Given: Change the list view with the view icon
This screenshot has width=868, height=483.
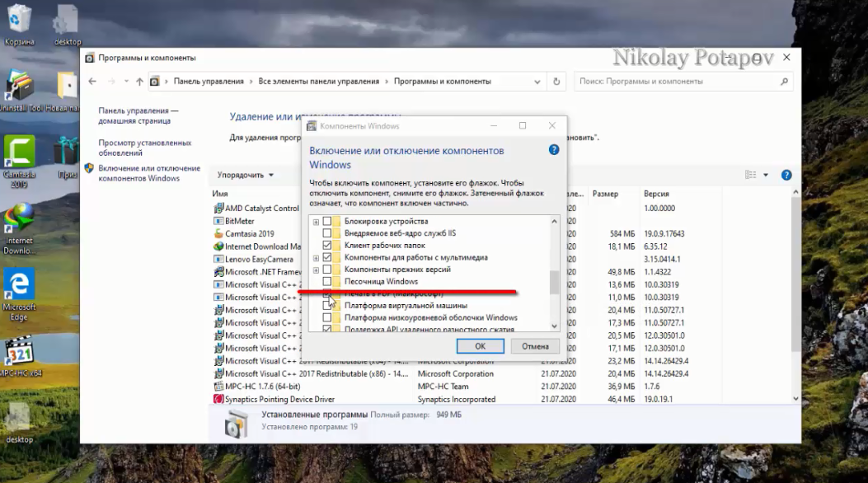Looking at the screenshot, I should coord(751,175).
